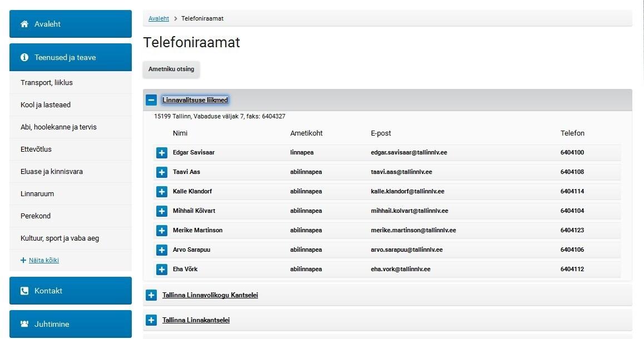Select Ettevõtlus menu item

click(x=71, y=149)
